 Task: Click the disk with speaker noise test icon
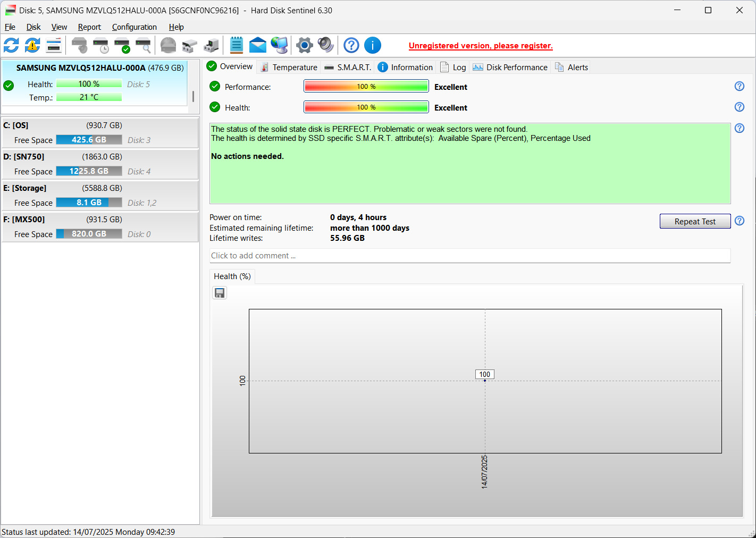tap(79, 46)
